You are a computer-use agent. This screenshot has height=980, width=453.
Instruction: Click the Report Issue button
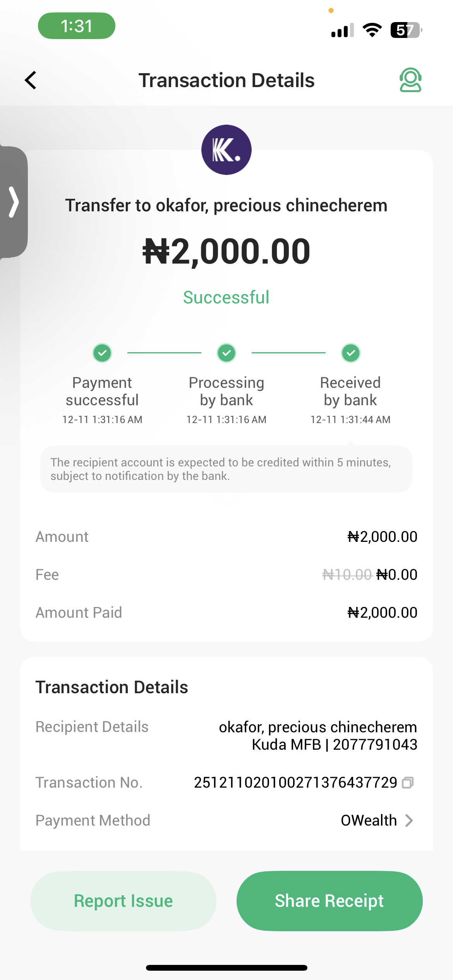[x=123, y=901]
